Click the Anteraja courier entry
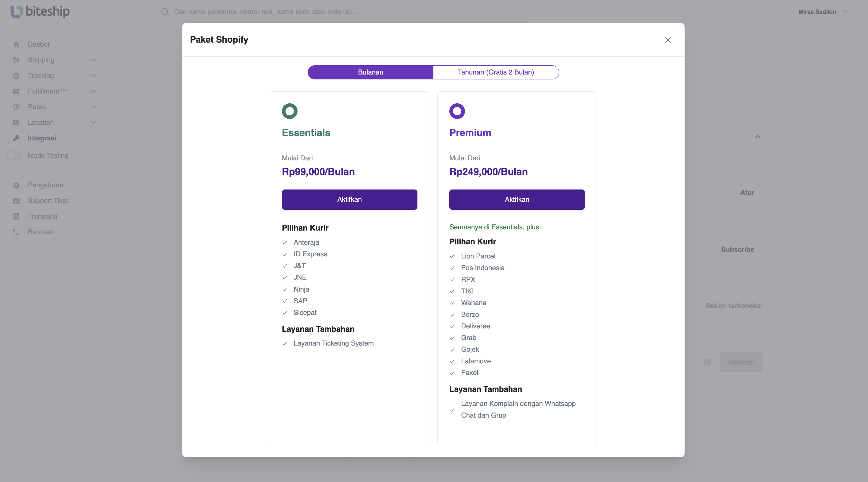The height and width of the screenshot is (482, 868). [306, 242]
